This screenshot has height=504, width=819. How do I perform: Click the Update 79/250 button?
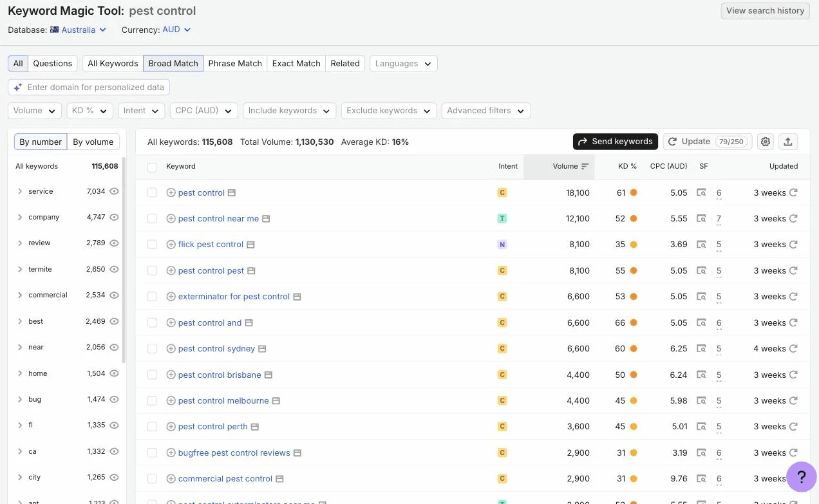(707, 142)
